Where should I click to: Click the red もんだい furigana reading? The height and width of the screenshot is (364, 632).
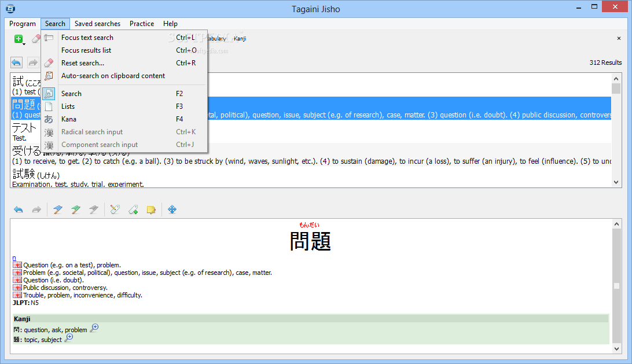309,225
